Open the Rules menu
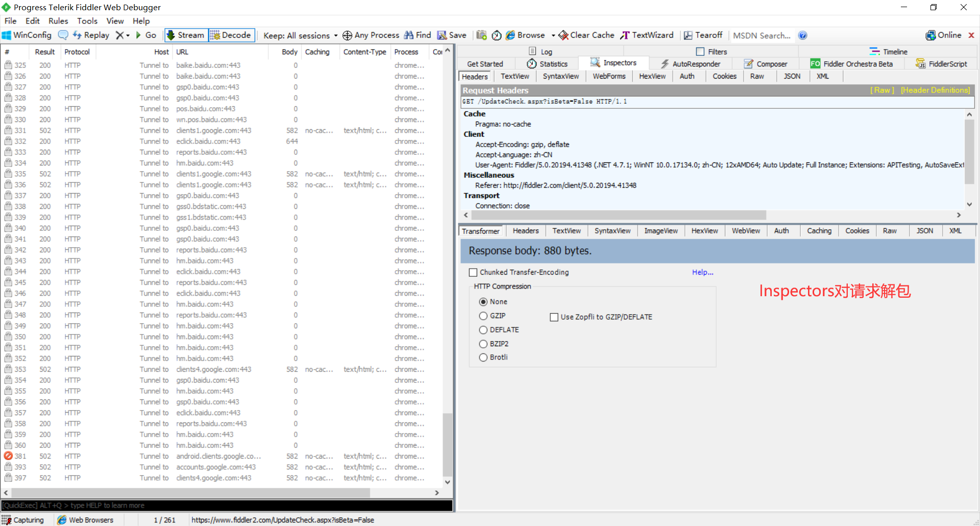 coord(58,21)
